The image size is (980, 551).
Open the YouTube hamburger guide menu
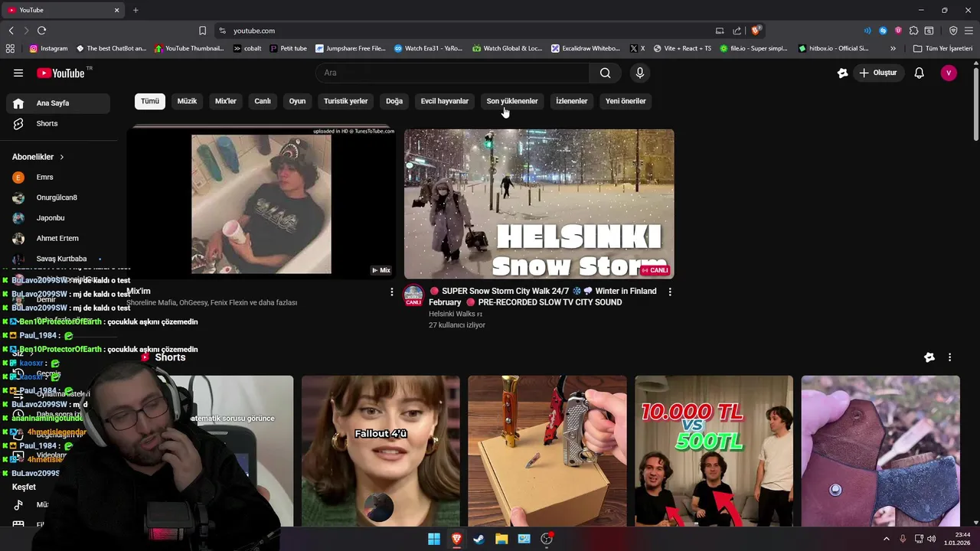pyautogui.click(x=18, y=73)
